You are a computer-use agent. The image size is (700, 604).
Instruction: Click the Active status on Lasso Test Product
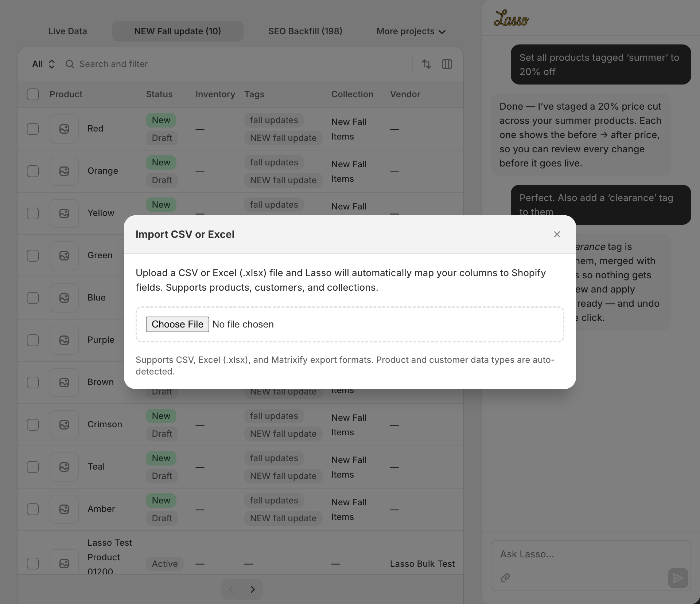165,564
